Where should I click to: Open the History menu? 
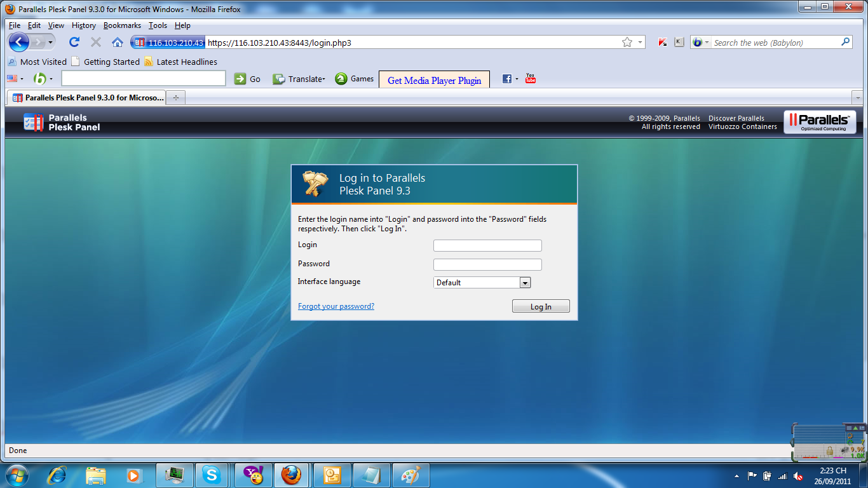tap(84, 25)
